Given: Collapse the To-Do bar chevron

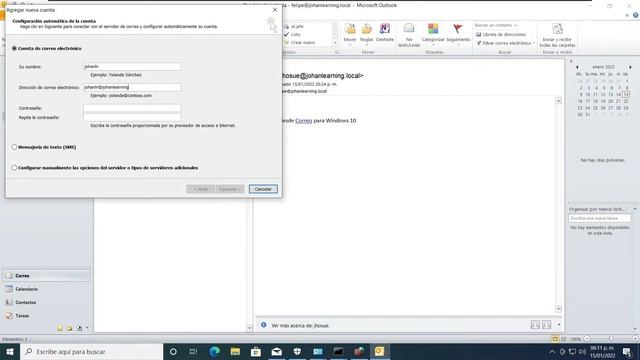Looking at the screenshot, I should (571, 61).
